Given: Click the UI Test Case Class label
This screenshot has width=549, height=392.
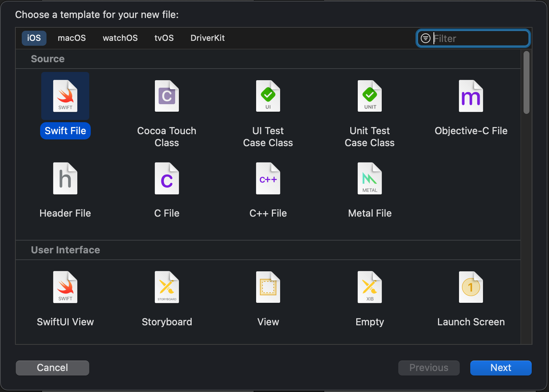Looking at the screenshot, I should [x=268, y=137].
